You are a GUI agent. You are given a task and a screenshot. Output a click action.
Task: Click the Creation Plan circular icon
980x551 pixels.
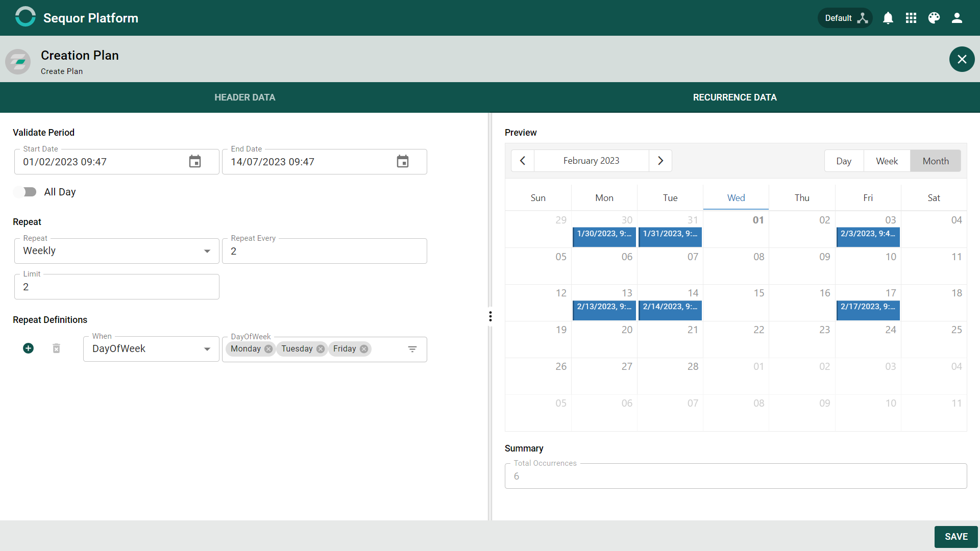tap(18, 62)
